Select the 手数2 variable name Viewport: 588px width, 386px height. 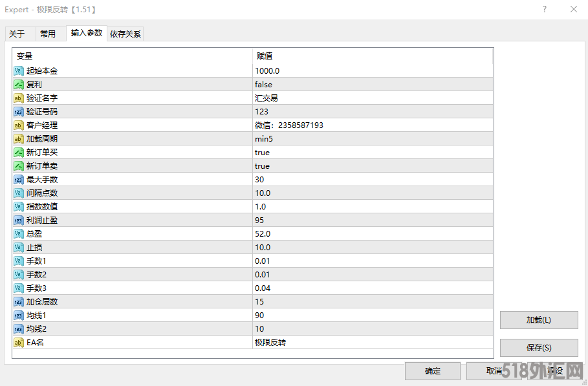pos(36,274)
